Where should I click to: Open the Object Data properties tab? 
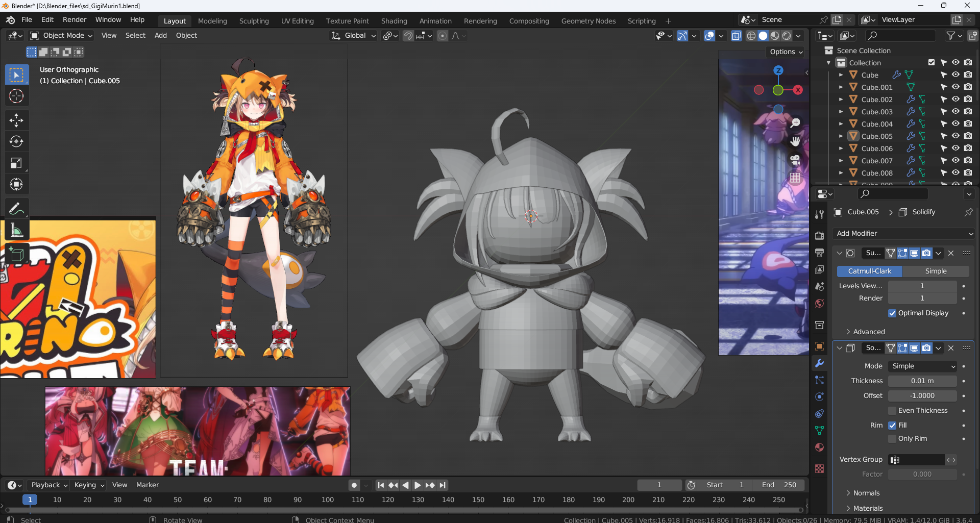tap(819, 431)
